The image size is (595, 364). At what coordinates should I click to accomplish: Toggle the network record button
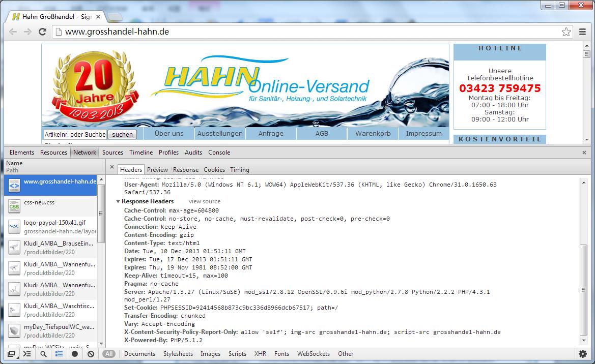75,354
